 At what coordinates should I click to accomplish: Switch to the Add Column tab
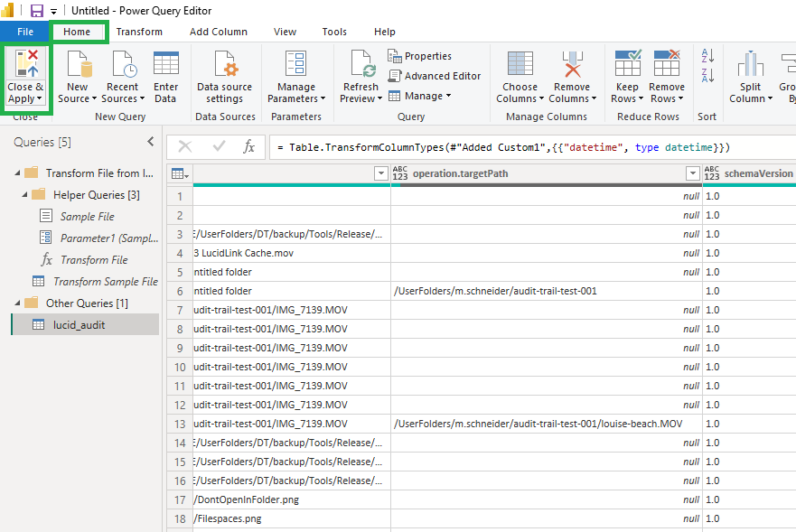coord(219,32)
